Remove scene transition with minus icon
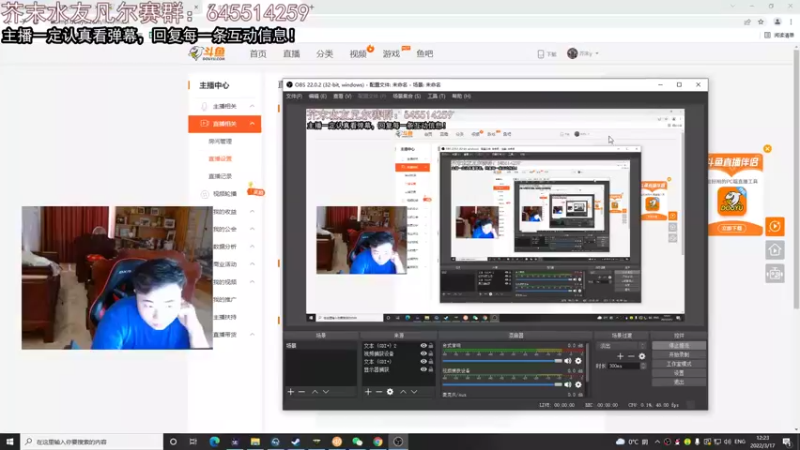800x450 pixels. pos(631,356)
